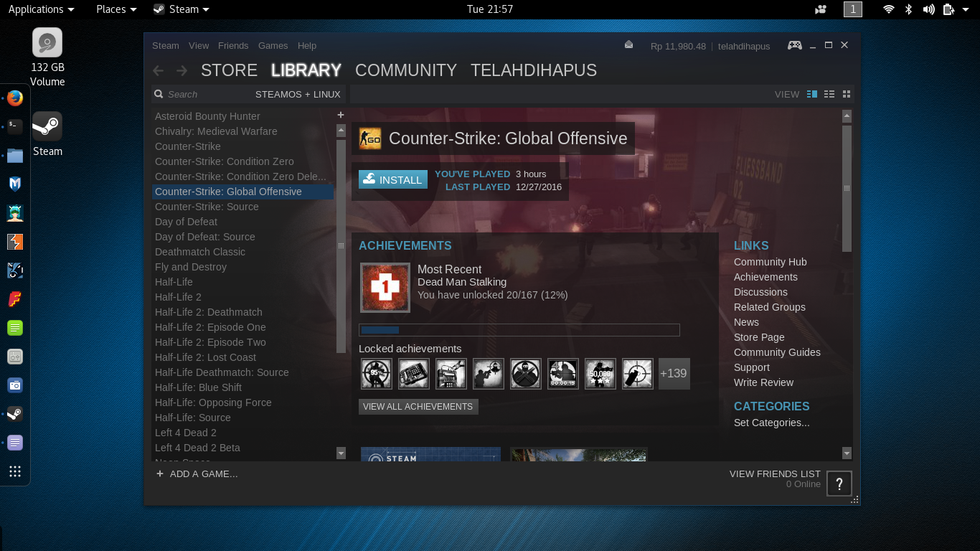Image resolution: width=980 pixels, height=551 pixels.
Task: Switch library to list view
Action: [829, 94]
